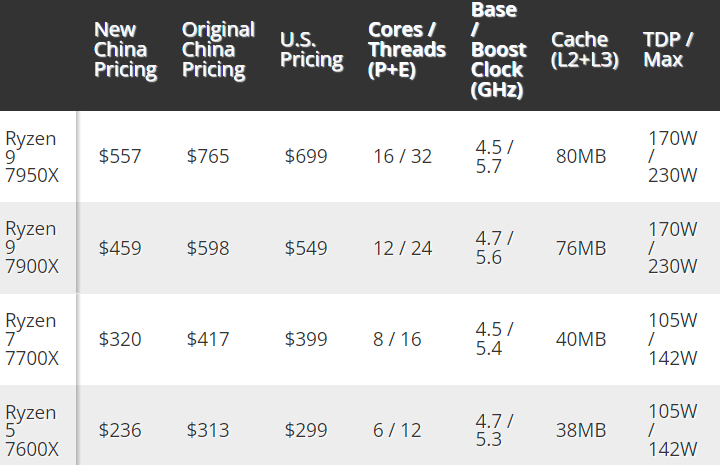Click the 12 / 24 cores cell
The image size is (720, 465).
click(x=402, y=248)
